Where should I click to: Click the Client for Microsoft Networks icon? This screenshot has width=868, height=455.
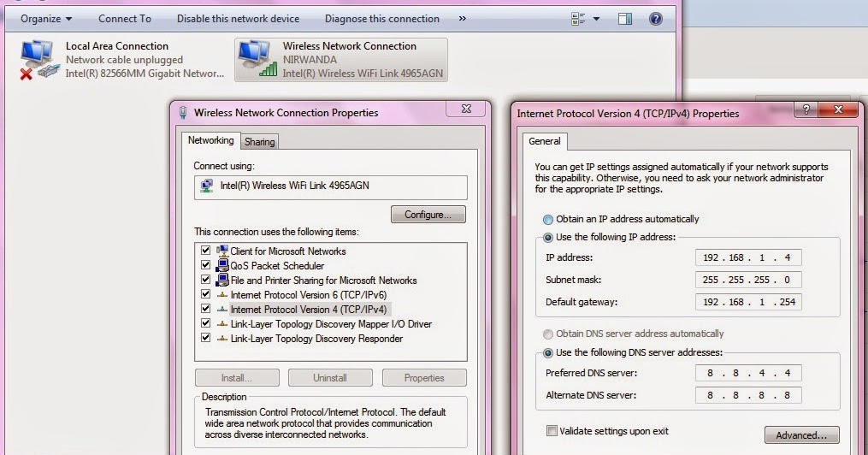[x=222, y=251]
